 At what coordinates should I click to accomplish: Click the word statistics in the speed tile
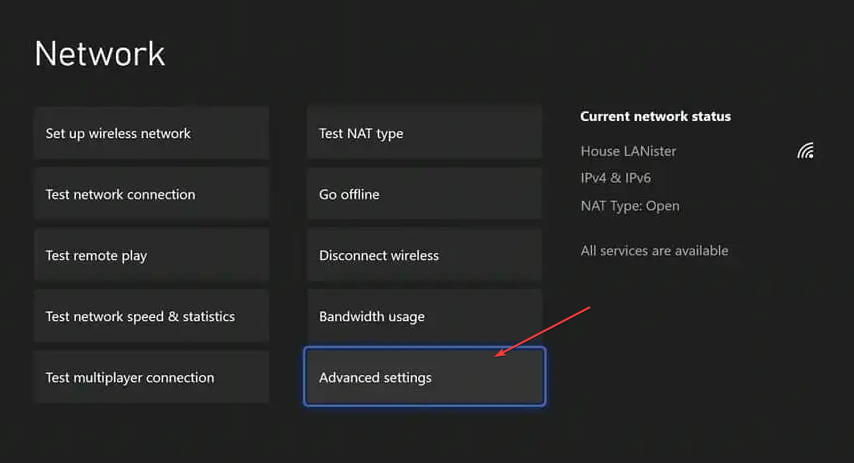(x=209, y=316)
